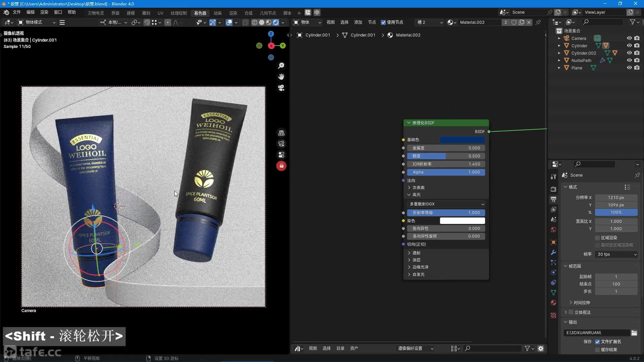Open the node editor Add menu
The width and height of the screenshot is (644, 362).
358,22
